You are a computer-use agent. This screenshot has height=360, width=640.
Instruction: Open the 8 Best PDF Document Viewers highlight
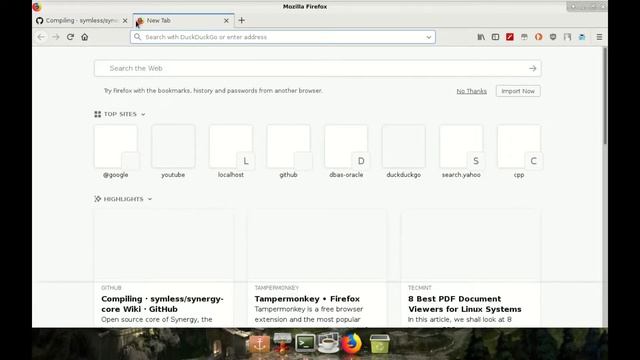pyautogui.click(x=471, y=268)
